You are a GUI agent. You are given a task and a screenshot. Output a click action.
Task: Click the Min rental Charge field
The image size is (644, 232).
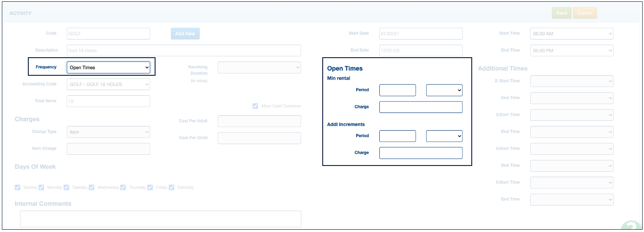click(421, 107)
